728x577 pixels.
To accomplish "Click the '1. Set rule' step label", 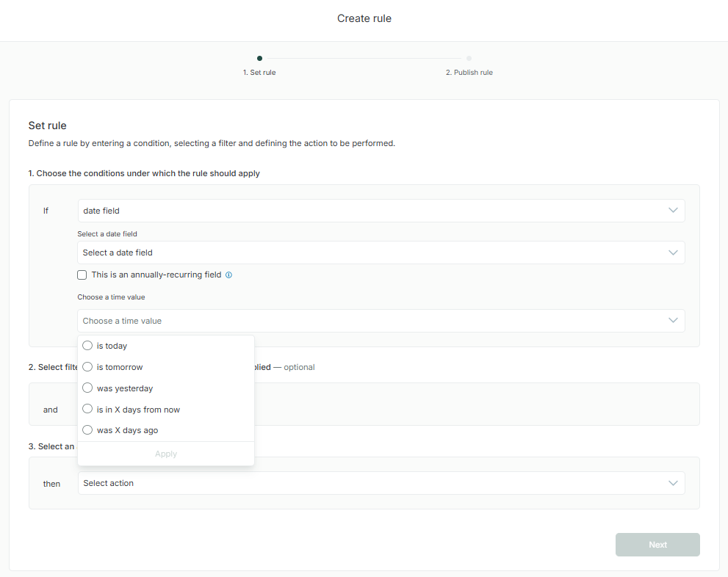I will point(259,73).
